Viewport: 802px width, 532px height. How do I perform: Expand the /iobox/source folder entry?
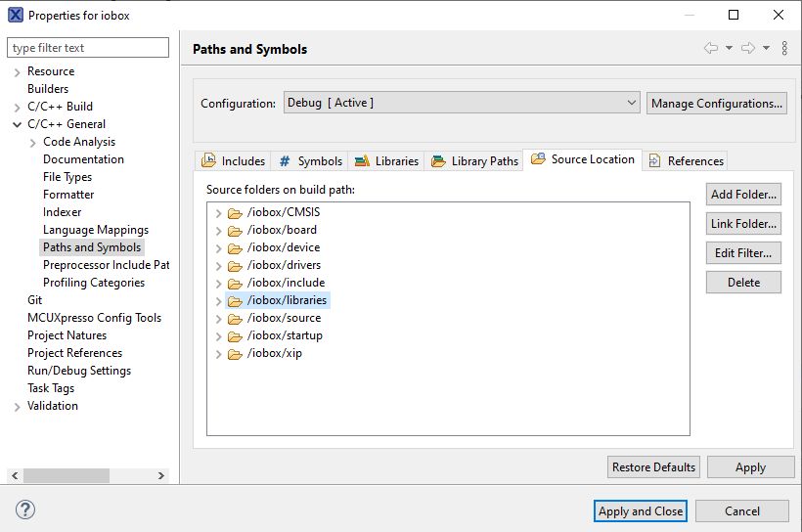(218, 319)
